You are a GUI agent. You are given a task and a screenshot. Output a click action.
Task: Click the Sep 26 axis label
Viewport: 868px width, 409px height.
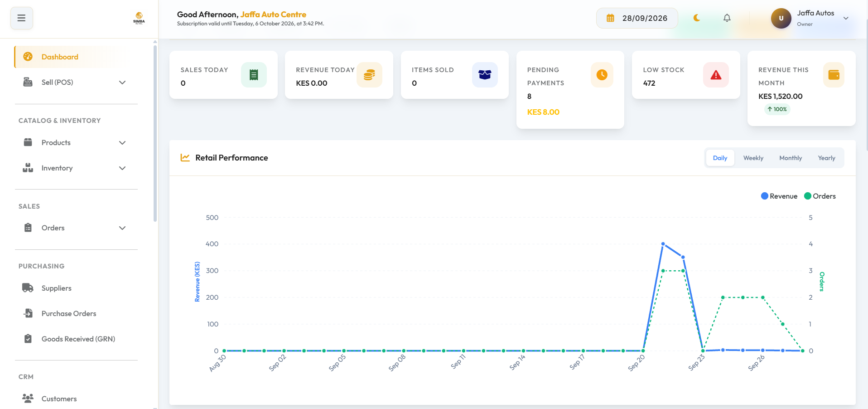click(x=756, y=363)
